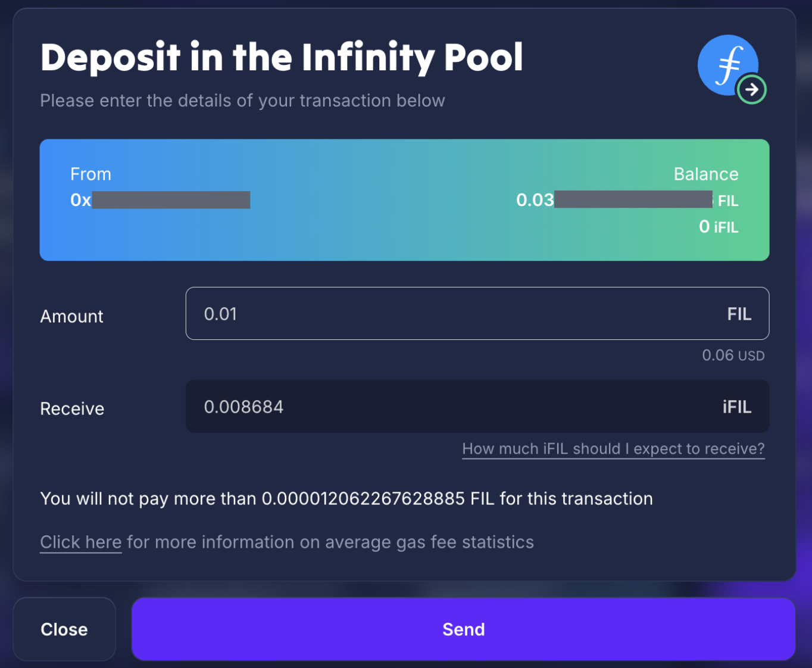Click the Send button
Screen dimensions: 812x668
pos(463,629)
